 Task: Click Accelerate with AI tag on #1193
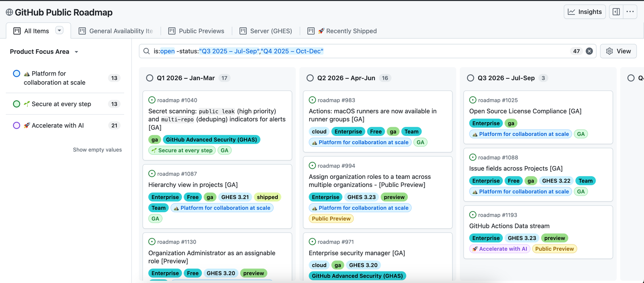pyautogui.click(x=500, y=249)
